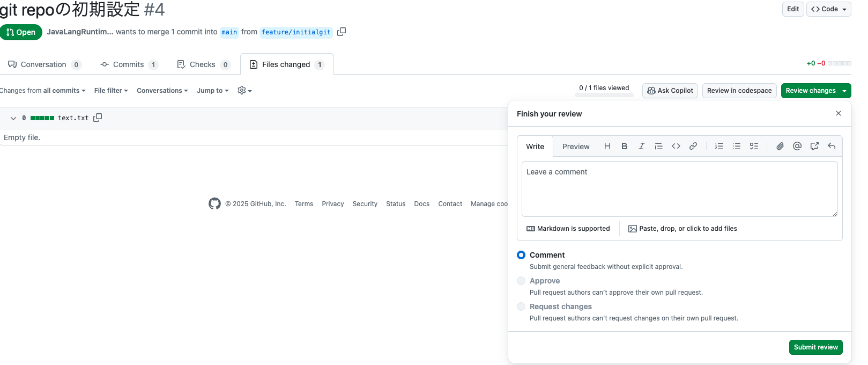Click the Submit review button
The height and width of the screenshot is (365, 868).
click(x=815, y=347)
